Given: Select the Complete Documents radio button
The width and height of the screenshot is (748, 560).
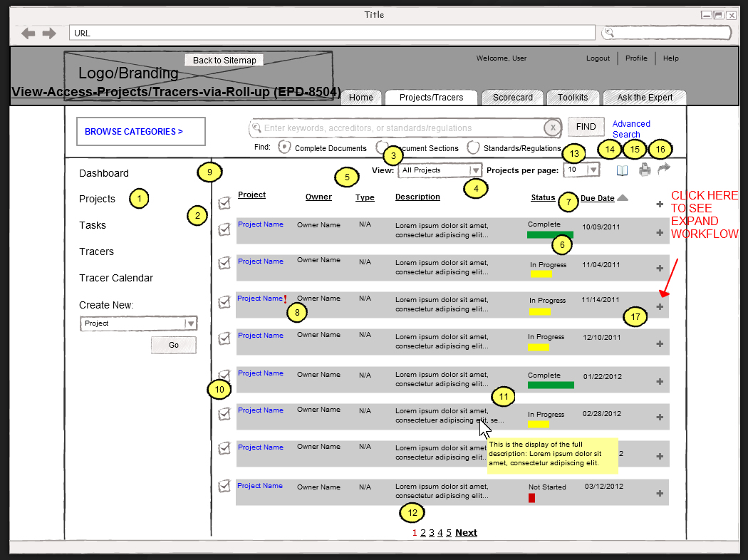Looking at the screenshot, I should 284,147.
